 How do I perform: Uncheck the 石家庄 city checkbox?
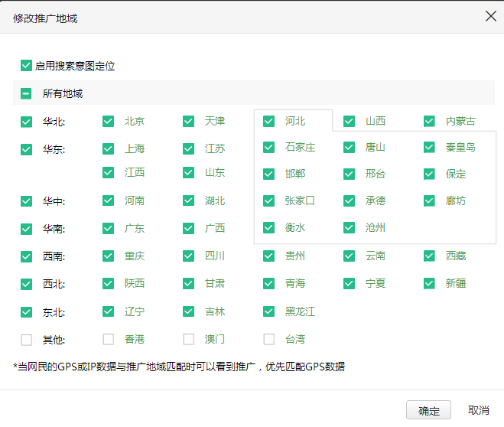coord(268,147)
